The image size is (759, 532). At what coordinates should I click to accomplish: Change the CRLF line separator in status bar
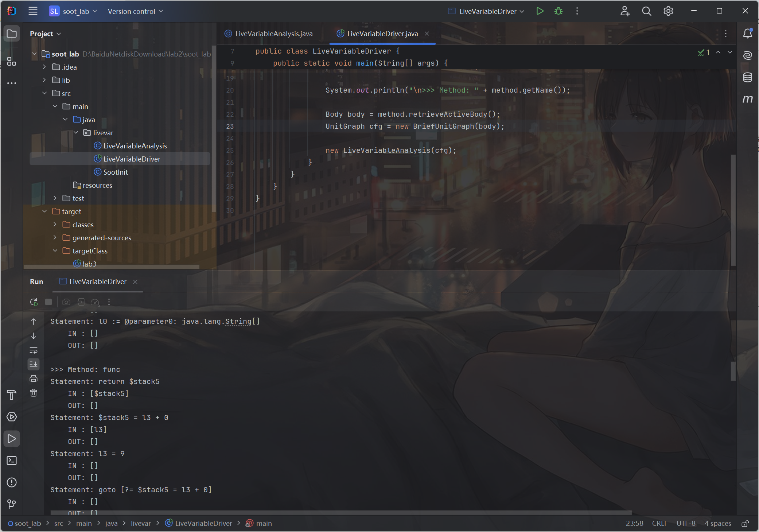659,524
